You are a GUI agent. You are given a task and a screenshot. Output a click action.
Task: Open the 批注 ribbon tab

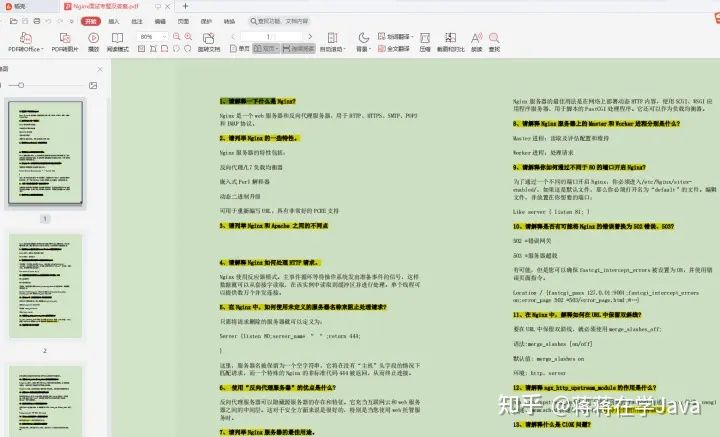pyautogui.click(x=137, y=21)
